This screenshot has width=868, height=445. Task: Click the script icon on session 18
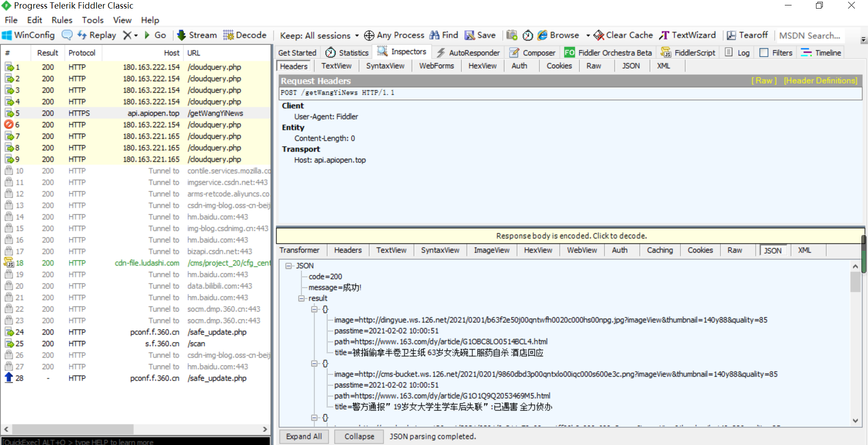tap(9, 263)
